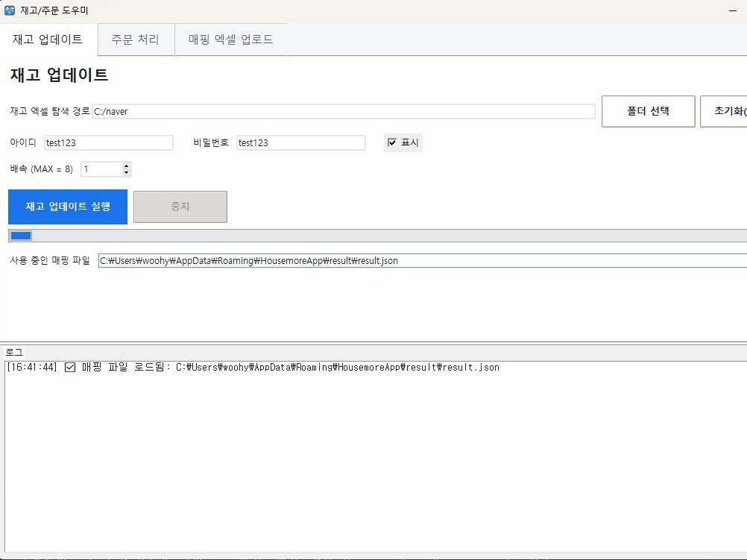This screenshot has width=747, height=560.
Task: Click the up arrow to increase 배속
Action: point(126,166)
